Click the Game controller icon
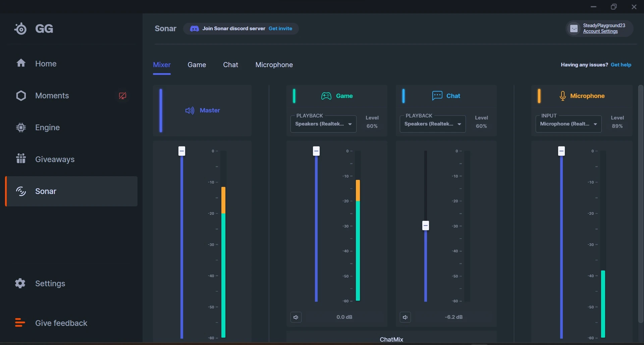The height and width of the screenshot is (345, 644). click(x=326, y=96)
